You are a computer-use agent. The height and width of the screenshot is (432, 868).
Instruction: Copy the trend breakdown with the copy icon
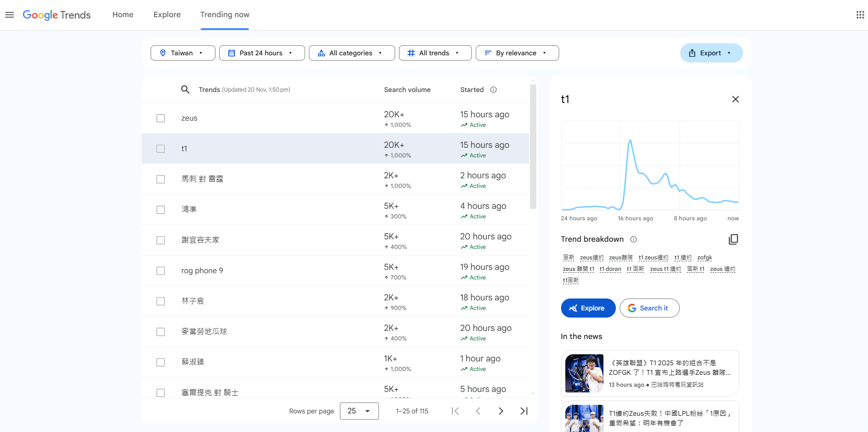click(x=733, y=239)
